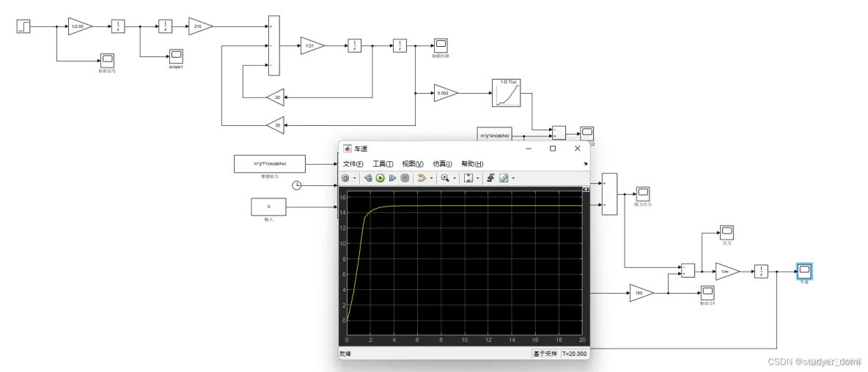Select integrator right after 1/21 gain
Viewport: 868px width, 372px height.
[x=354, y=46]
